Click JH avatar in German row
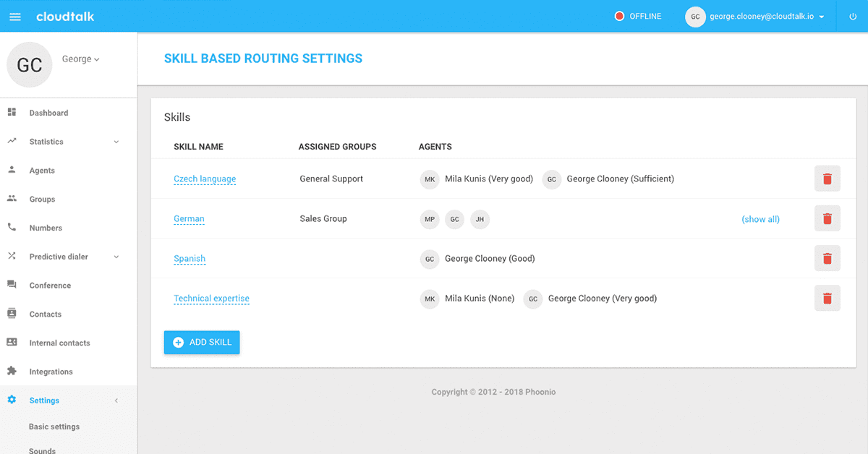868x454 pixels. tap(480, 219)
